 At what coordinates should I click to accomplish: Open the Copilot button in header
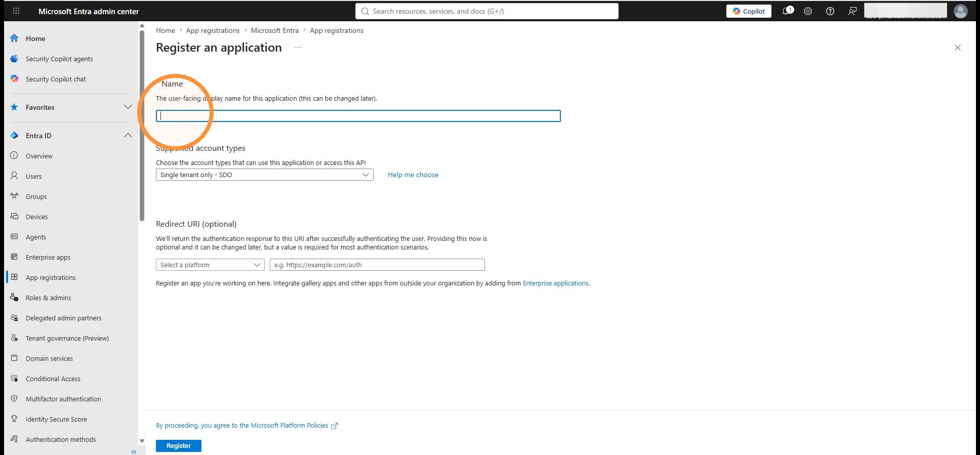(x=749, y=11)
